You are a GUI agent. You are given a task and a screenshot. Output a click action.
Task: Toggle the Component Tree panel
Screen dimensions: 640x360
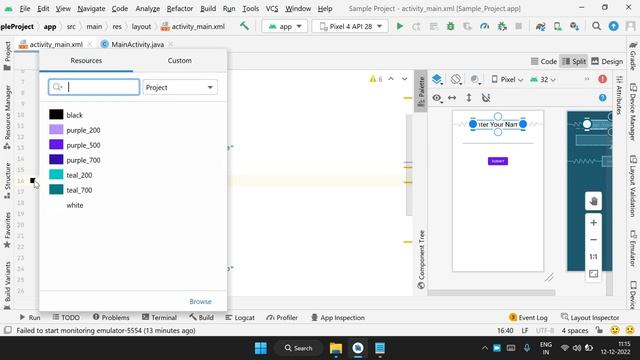(421, 259)
